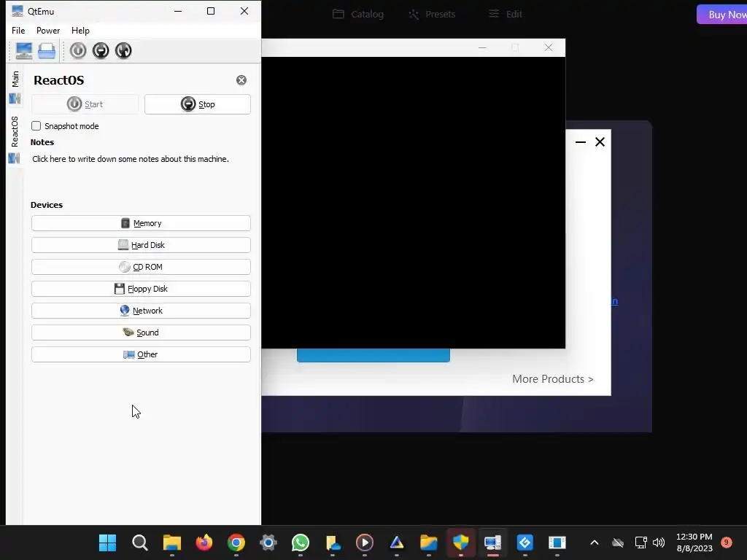The height and width of the screenshot is (560, 747).
Task: Enable the Snapshot mode checkbox
Action: click(x=36, y=125)
